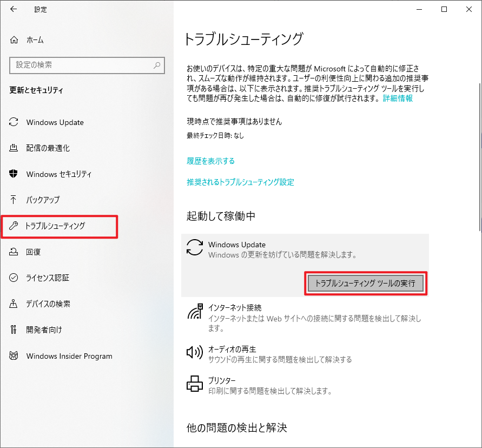The image size is (482, 448).
Task: Run トラブルシューティング ツールの実行 button
Action: click(x=366, y=283)
